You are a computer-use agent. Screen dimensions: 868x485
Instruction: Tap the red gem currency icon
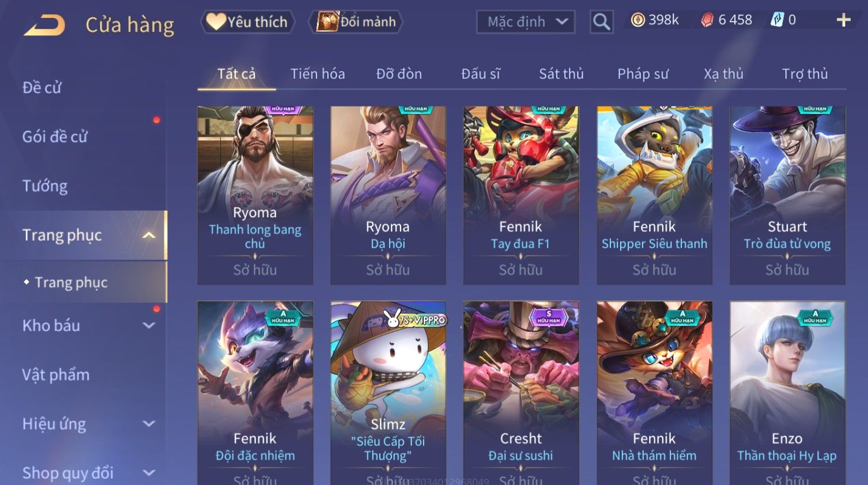point(707,20)
